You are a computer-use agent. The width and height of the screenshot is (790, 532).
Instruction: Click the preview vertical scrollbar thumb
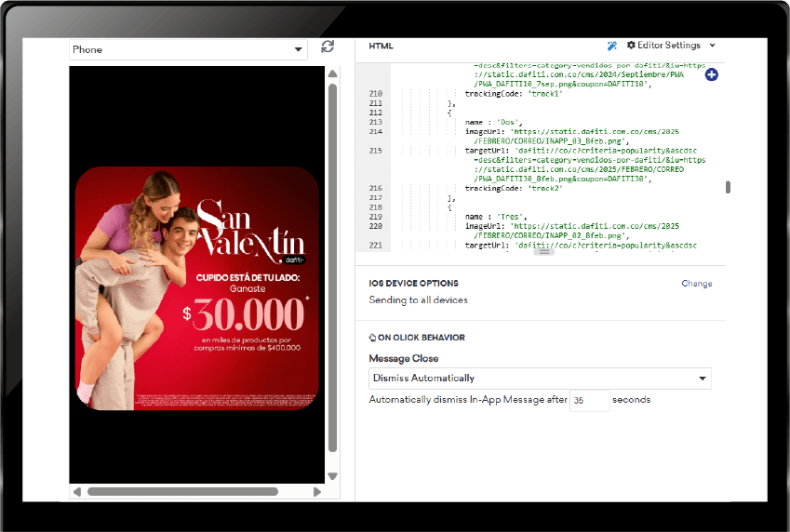pyautogui.click(x=332, y=268)
